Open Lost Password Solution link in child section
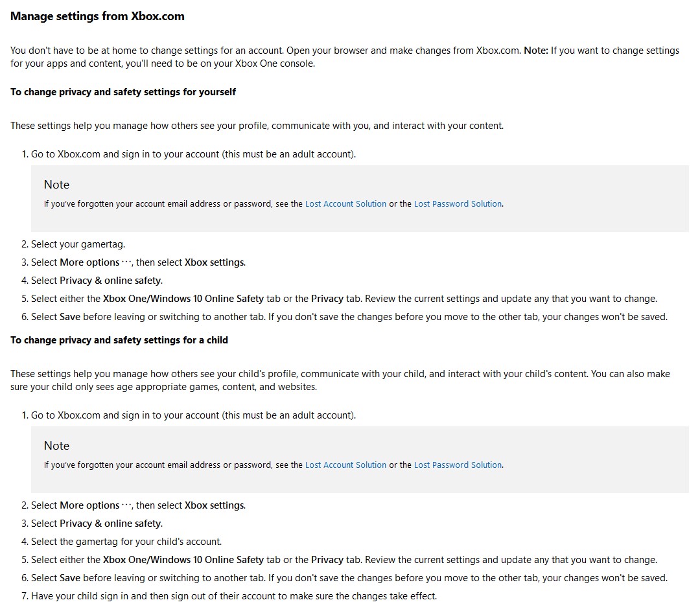The height and width of the screenshot is (611, 700). (x=458, y=465)
